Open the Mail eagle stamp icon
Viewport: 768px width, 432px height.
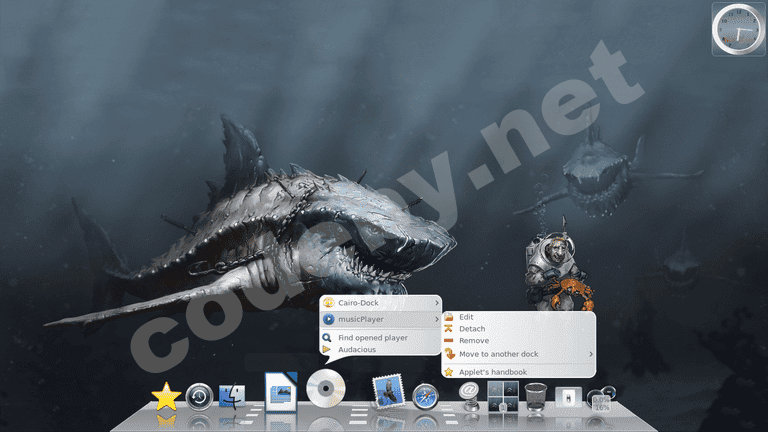386,392
